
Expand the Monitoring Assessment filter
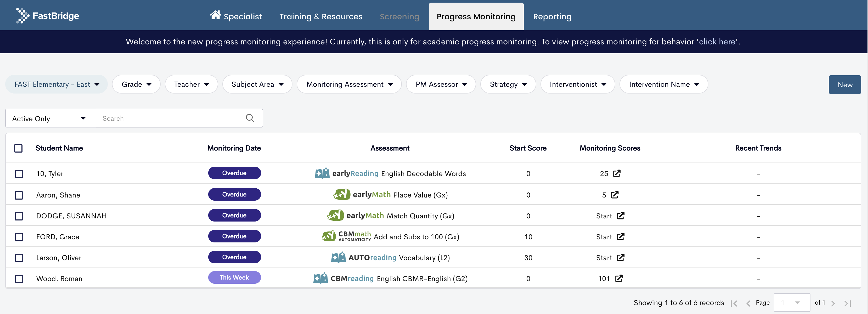[x=349, y=84]
